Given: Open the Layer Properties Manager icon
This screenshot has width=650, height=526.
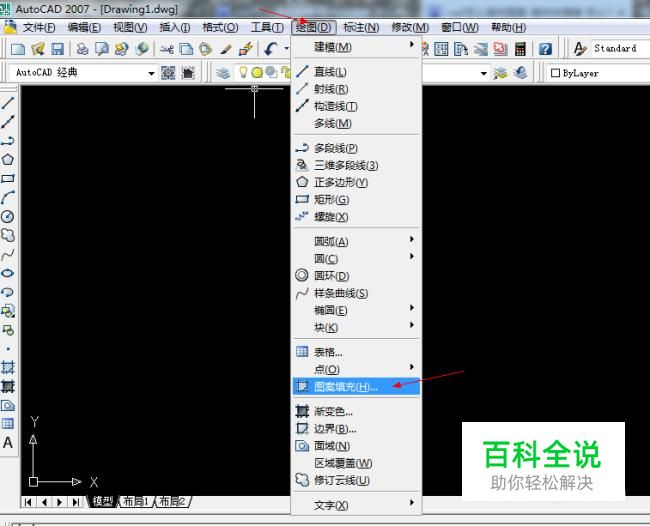Looking at the screenshot, I should (223, 73).
